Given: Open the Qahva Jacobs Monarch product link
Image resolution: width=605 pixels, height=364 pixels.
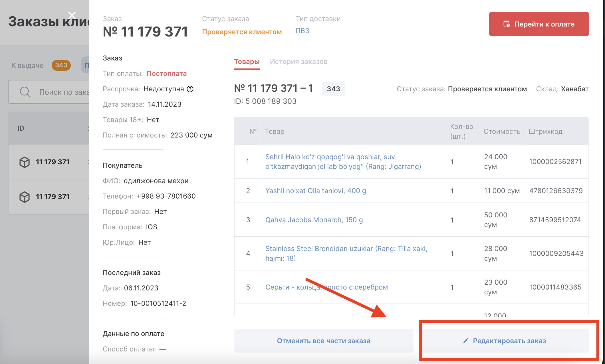Looking at the screenshot, I should pyautogui.click(x=314, y=220).
